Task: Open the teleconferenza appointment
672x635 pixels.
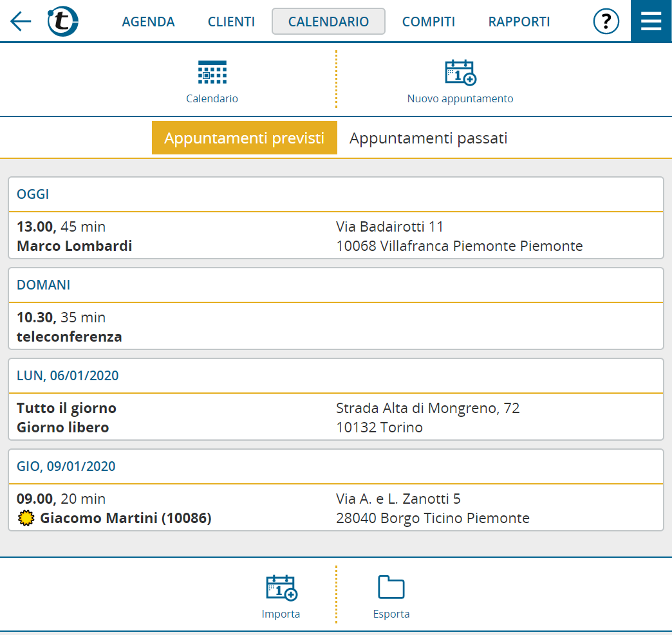Action: [336, 326]
